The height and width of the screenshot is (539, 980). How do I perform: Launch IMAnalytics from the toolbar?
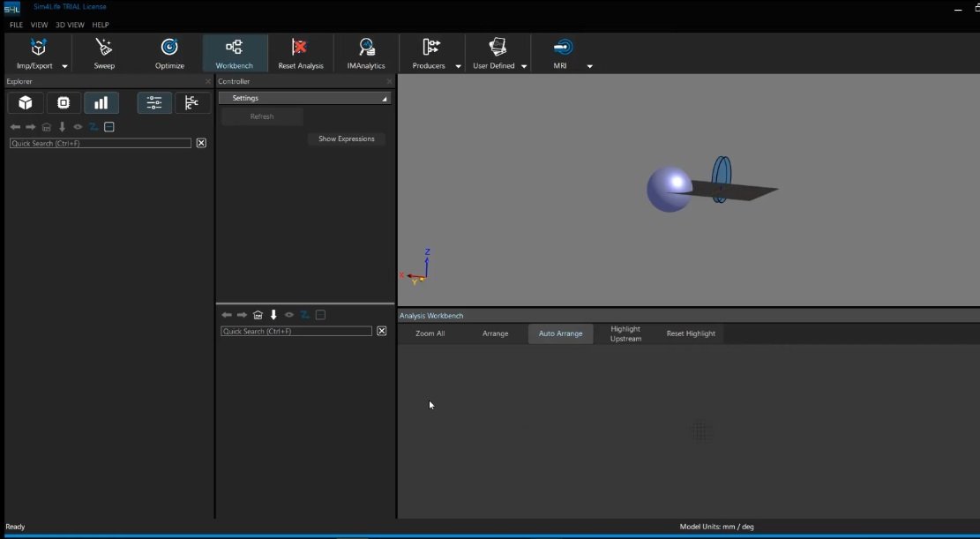pos(366,53)
